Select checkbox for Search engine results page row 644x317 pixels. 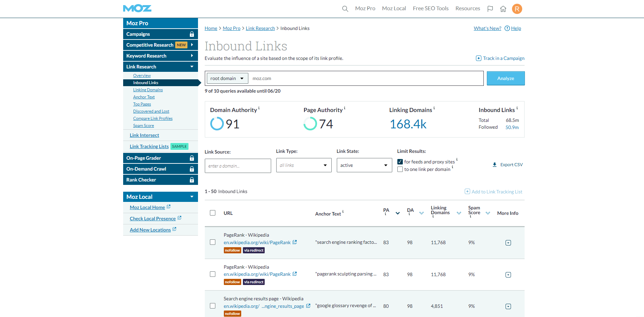(213, 306)
